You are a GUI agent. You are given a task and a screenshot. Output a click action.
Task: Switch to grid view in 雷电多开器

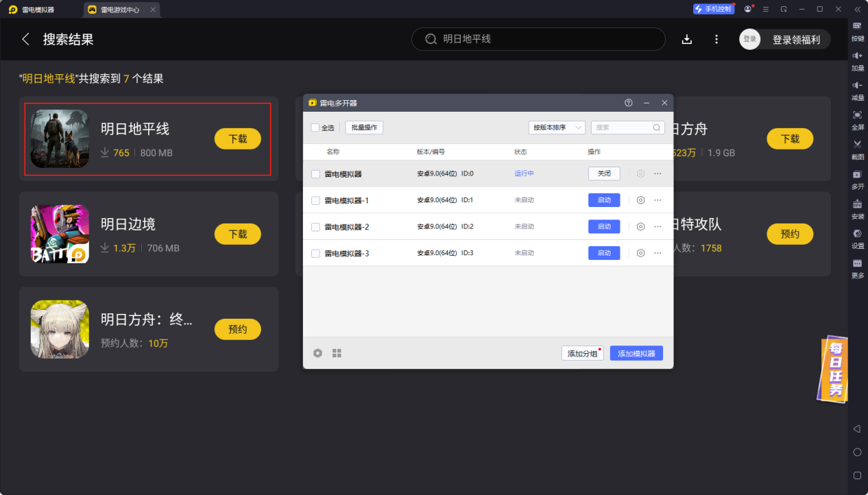point(337,353)
